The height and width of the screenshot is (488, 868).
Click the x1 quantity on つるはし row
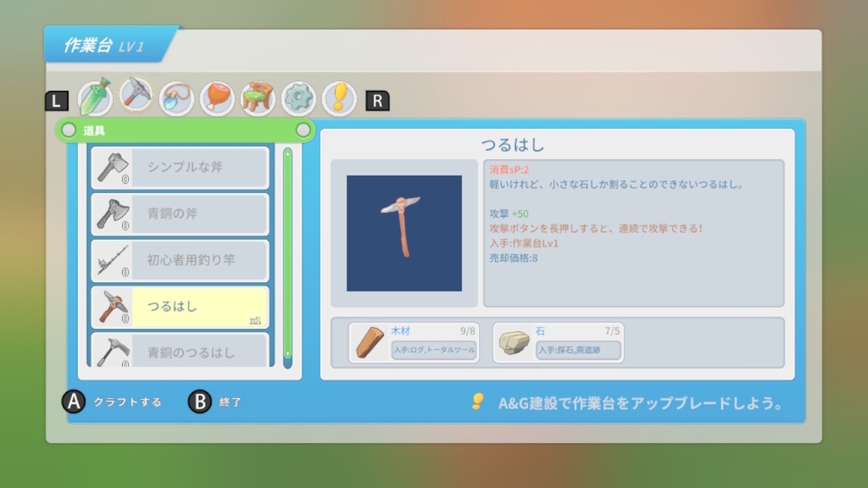coord(255,320)
